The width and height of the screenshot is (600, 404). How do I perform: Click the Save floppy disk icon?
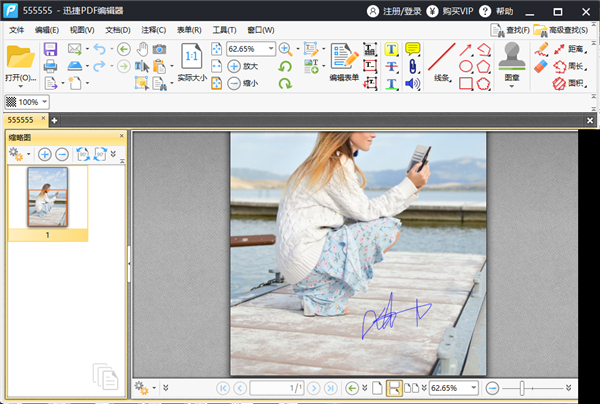(x=51, y=49)
